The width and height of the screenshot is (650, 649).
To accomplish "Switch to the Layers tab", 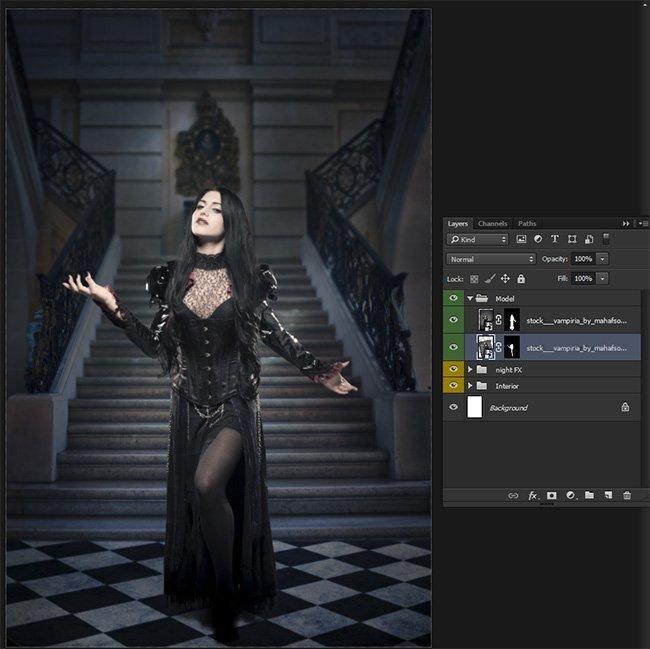I will click(458, 223).
